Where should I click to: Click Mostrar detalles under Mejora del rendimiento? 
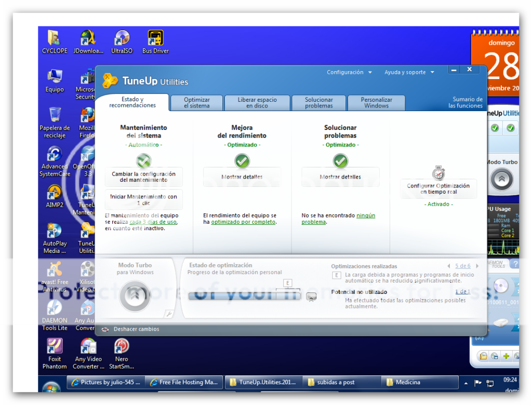[242, 177]
